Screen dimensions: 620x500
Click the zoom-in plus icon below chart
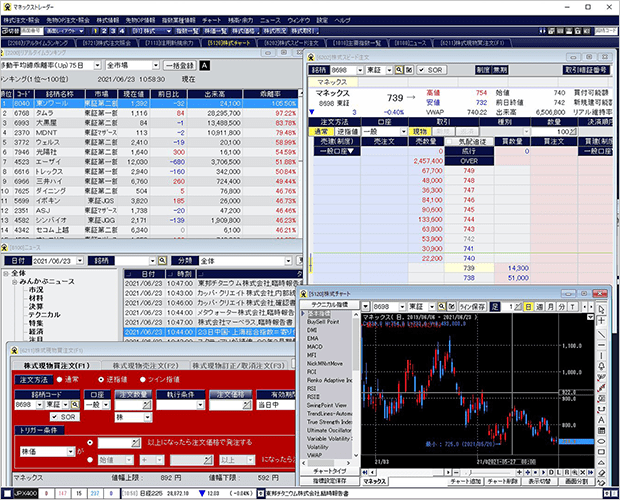[519, 472]
